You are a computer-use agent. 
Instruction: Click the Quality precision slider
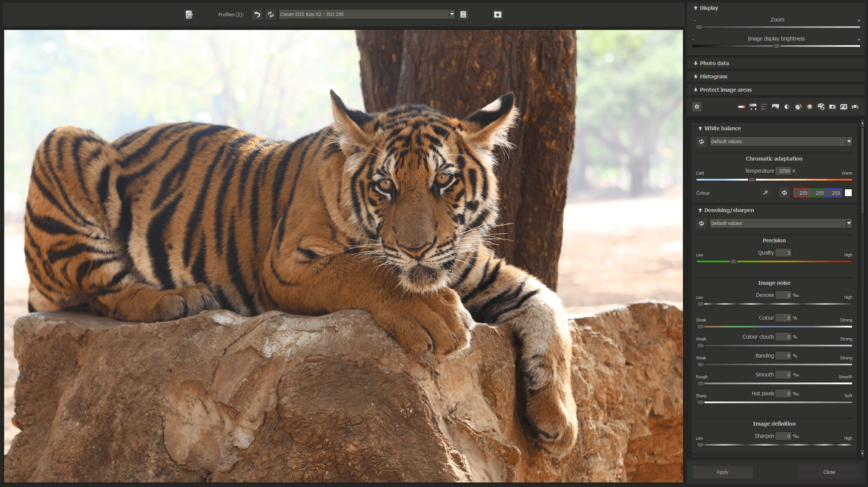point(774,262)
